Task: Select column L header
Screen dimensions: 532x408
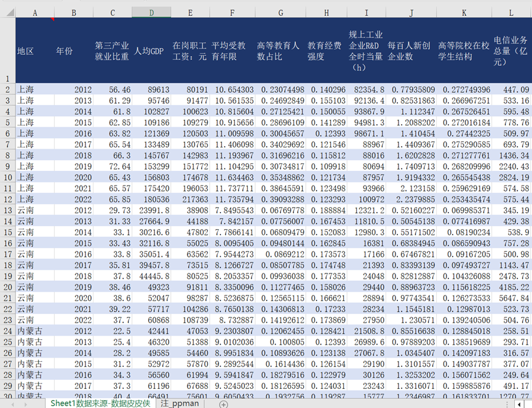Action: pyautogui.click(x=511, y=13)
